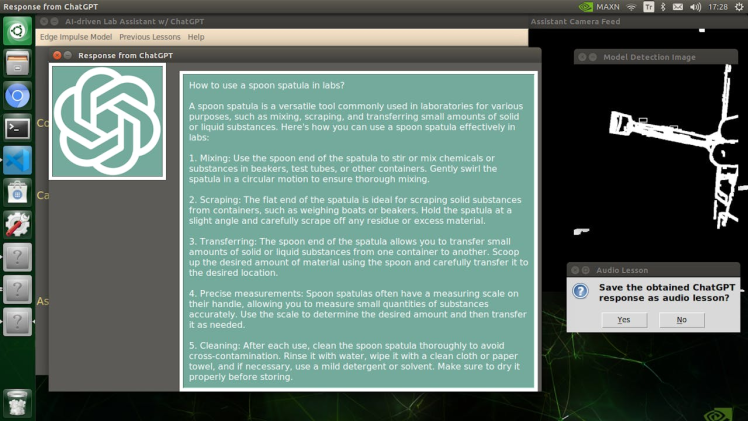
Task: Click Yes to save audio lesson
Action: pos(624,320)
